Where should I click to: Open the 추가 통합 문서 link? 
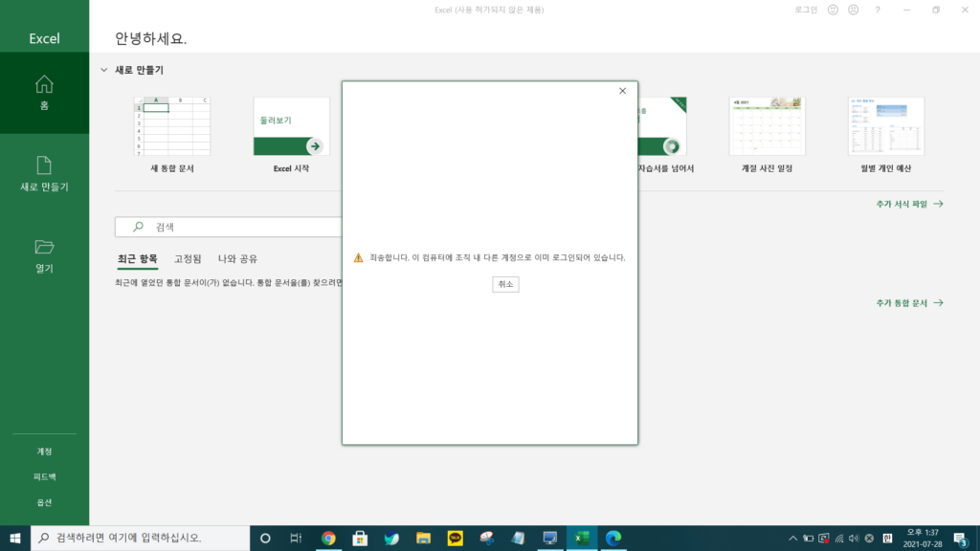click(x=909, y=302)
